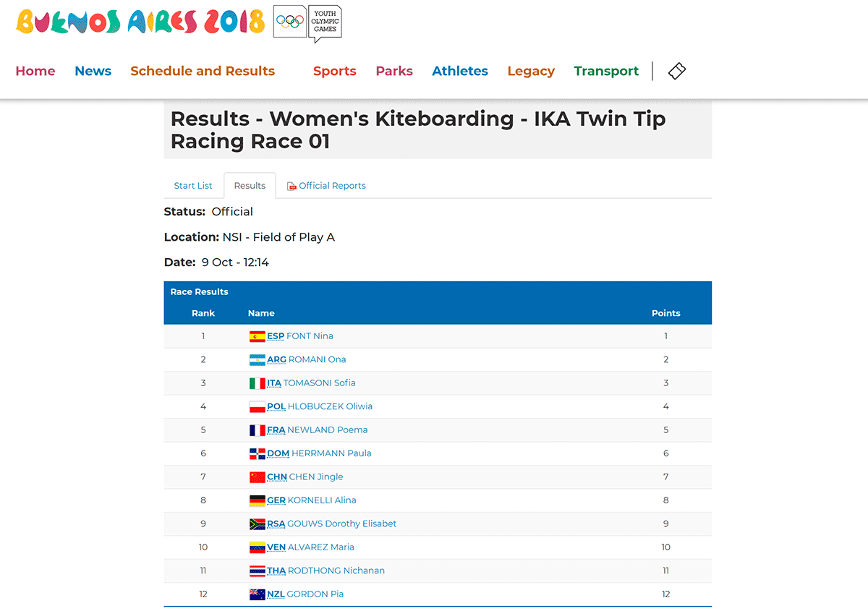Viewport: 868px width, 611px height.
Task: Select the Results tab
Action: click(250, 186)
